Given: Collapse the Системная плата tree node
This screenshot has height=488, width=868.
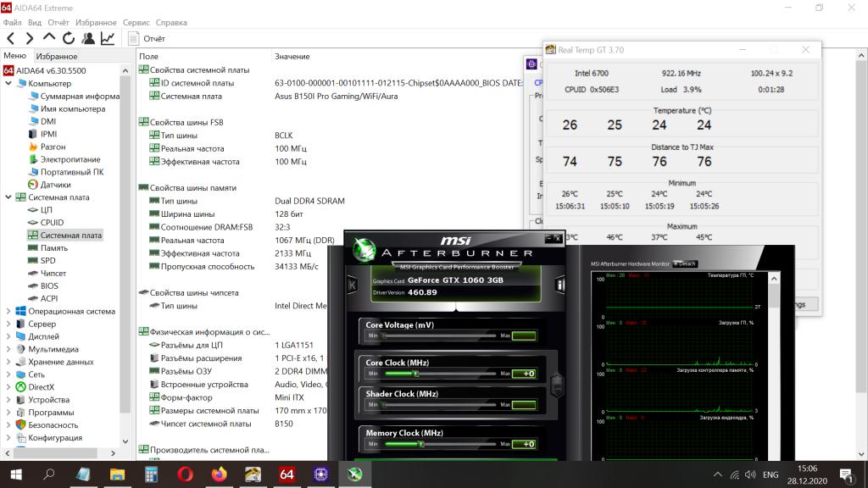Looking at the screenshot, I should (8, 197).
